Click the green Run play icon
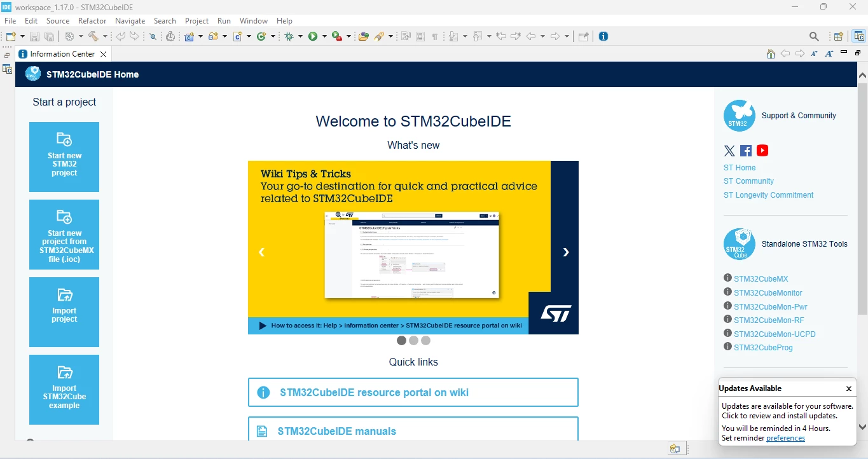Viewport: 868px width, 459px height. [x=313, y=37]
